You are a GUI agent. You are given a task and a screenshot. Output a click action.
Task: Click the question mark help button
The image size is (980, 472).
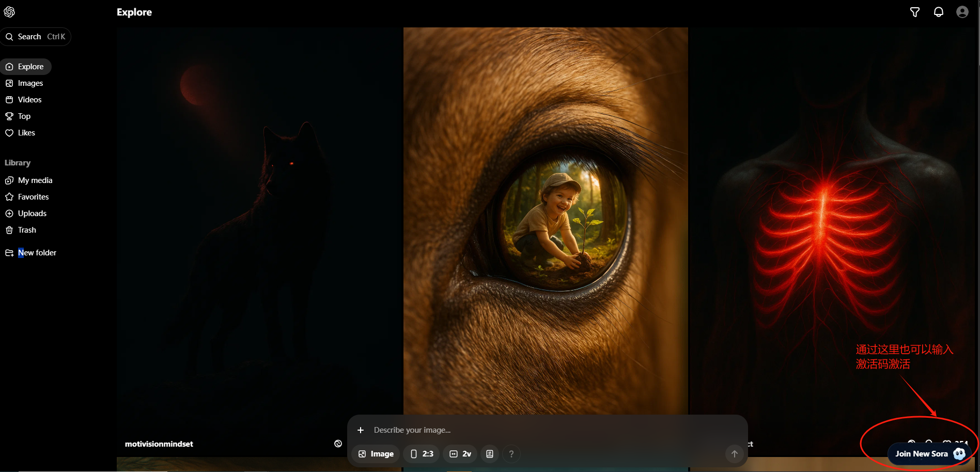511,454
